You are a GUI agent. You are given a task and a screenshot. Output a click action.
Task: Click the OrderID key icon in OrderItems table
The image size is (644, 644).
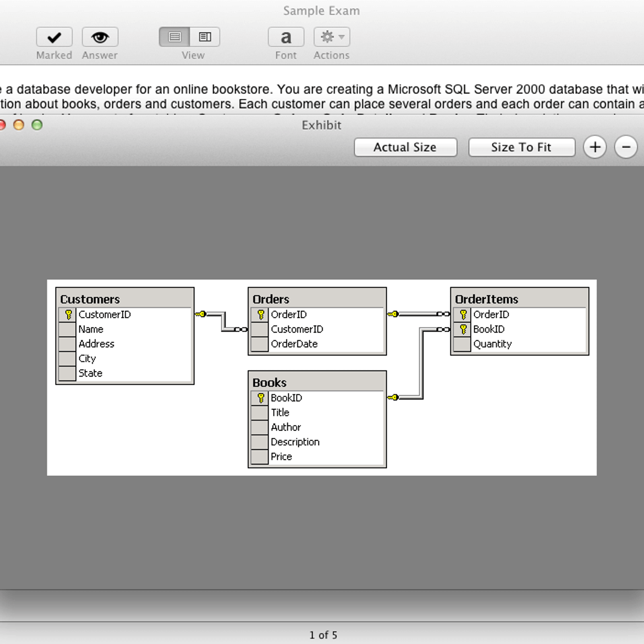click(x=463, y=314)
